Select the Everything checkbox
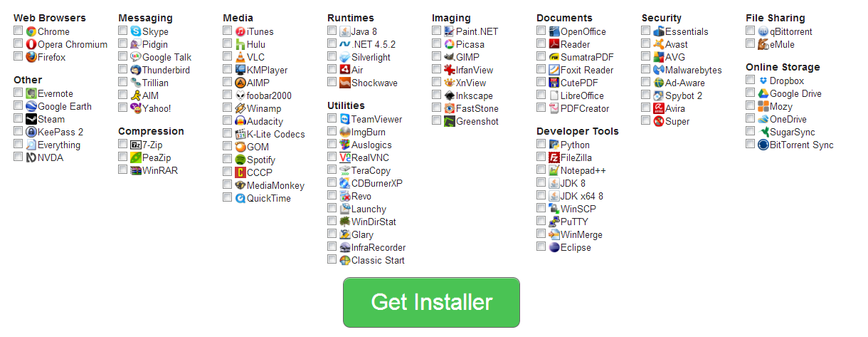This screenshot has height=337, width=868. click(18, 144)
